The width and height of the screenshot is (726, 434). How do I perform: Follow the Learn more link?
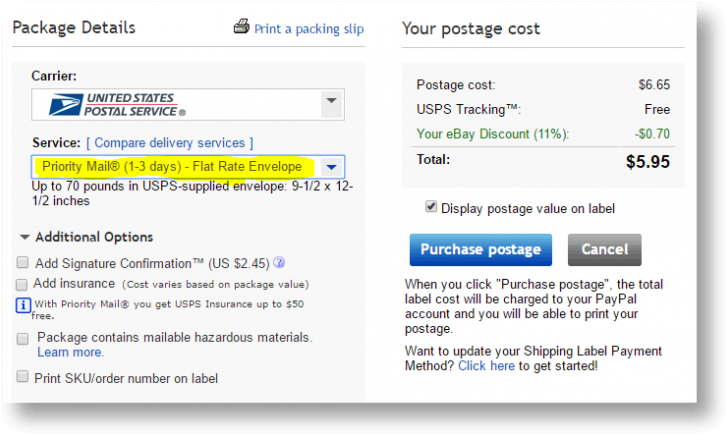pyautogui.click(x=70, y=352)
